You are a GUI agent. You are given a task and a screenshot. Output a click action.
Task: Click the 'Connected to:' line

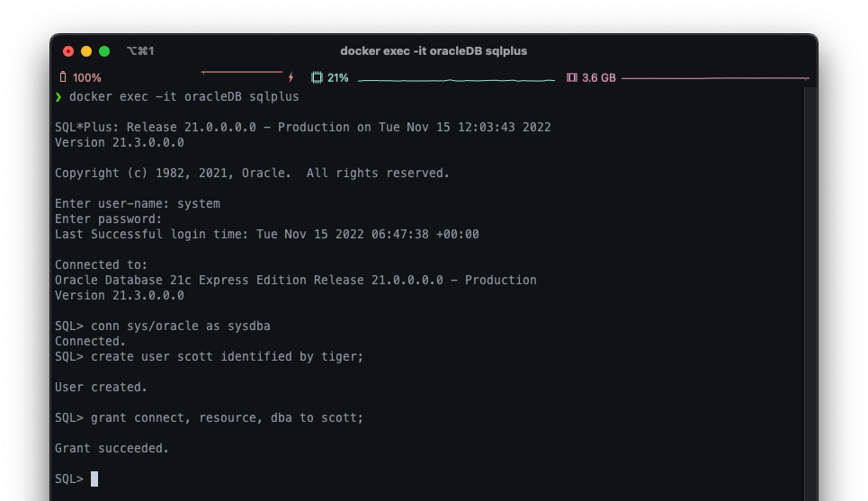point(102,264)
